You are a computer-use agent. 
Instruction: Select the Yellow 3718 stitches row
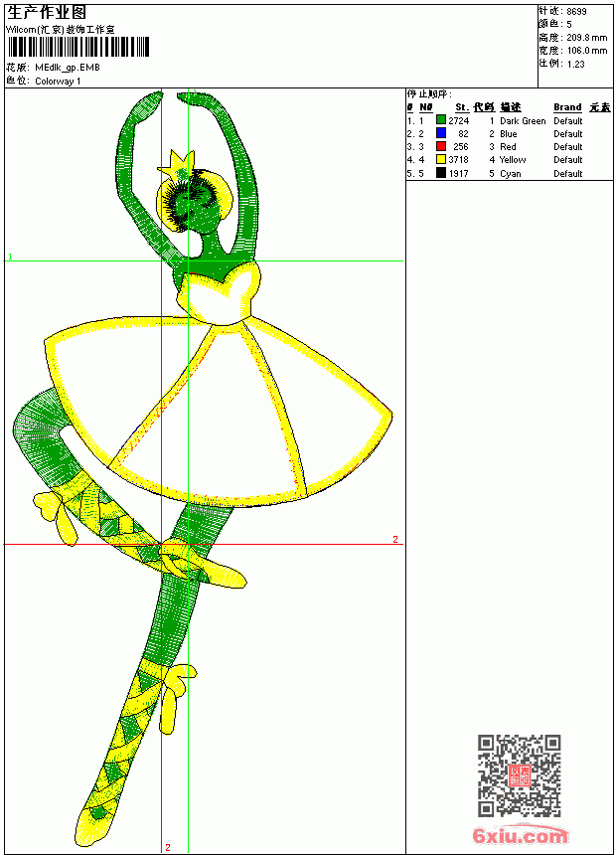[509, 160]
